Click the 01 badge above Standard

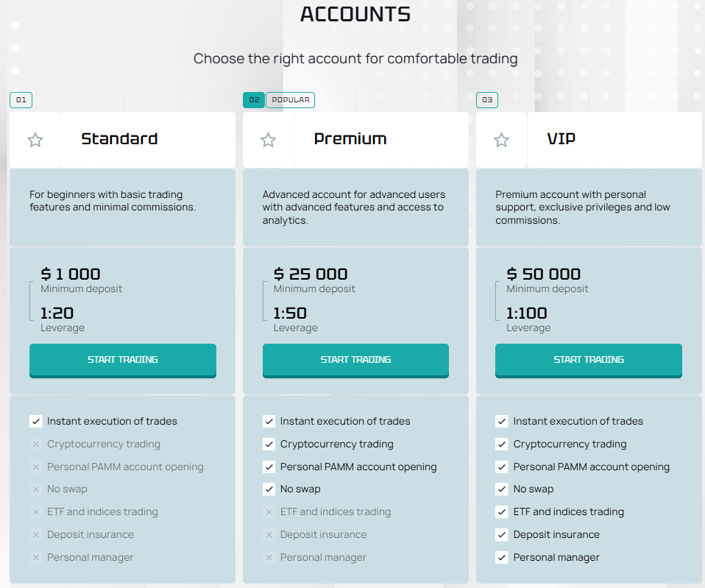(21, 100)
